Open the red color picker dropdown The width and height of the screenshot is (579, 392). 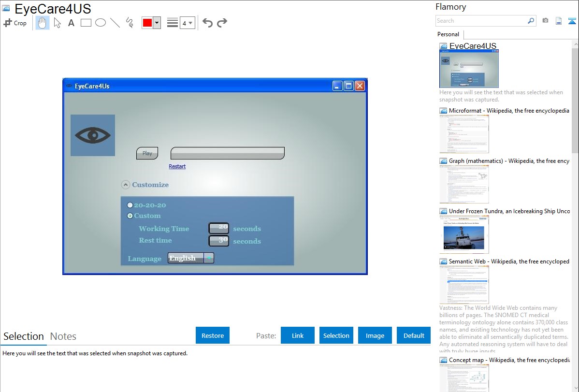tap(157, 23)
